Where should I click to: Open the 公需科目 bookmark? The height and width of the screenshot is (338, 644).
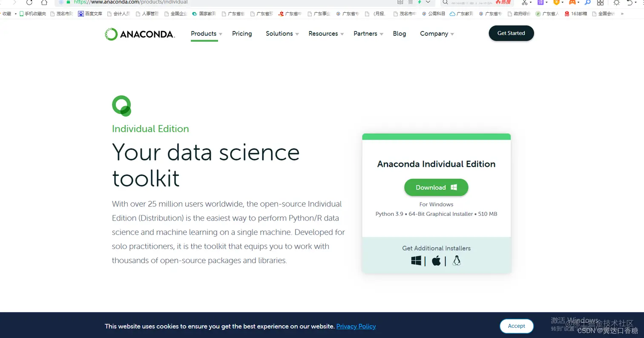coord(434,14)
